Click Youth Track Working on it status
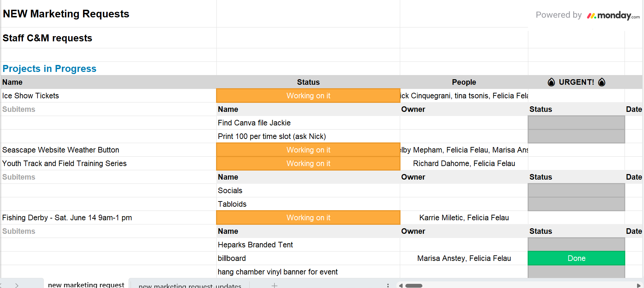 pyautogui.click(x=308, y=163)
